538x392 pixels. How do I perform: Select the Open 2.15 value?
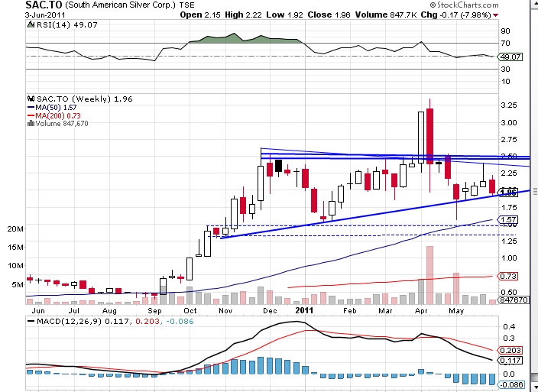(x=200, y=15)
